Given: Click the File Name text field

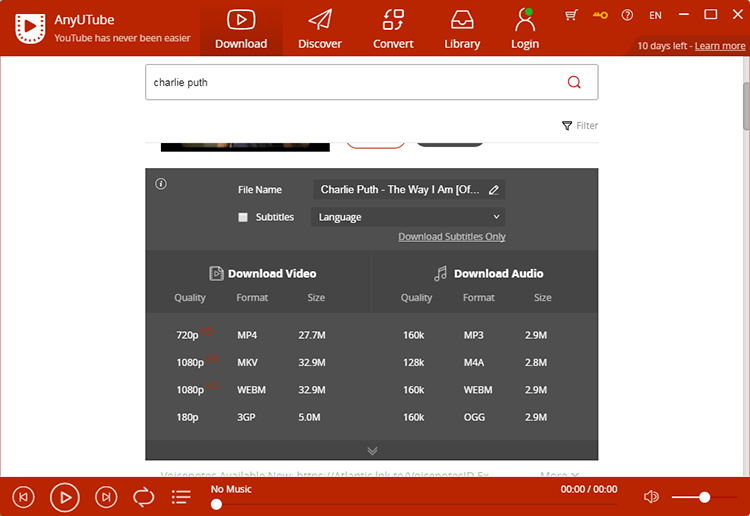Looking at the screenshot, I should 409,190.
